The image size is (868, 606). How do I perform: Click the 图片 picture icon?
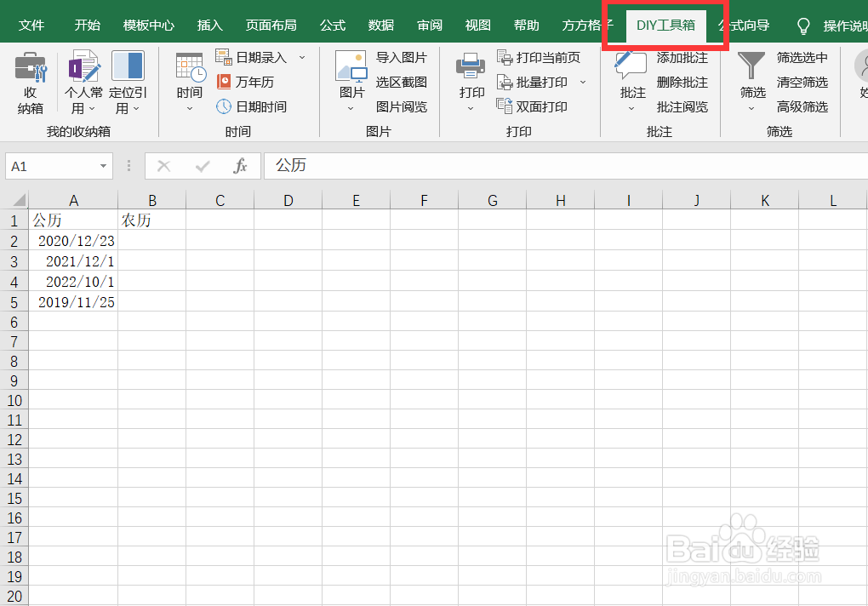pos(351,66)
